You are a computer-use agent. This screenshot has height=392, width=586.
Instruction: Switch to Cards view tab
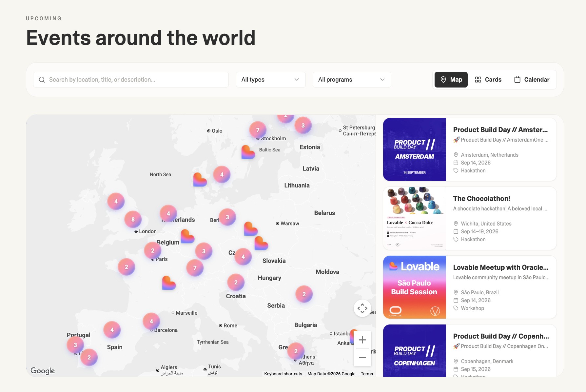488,80
